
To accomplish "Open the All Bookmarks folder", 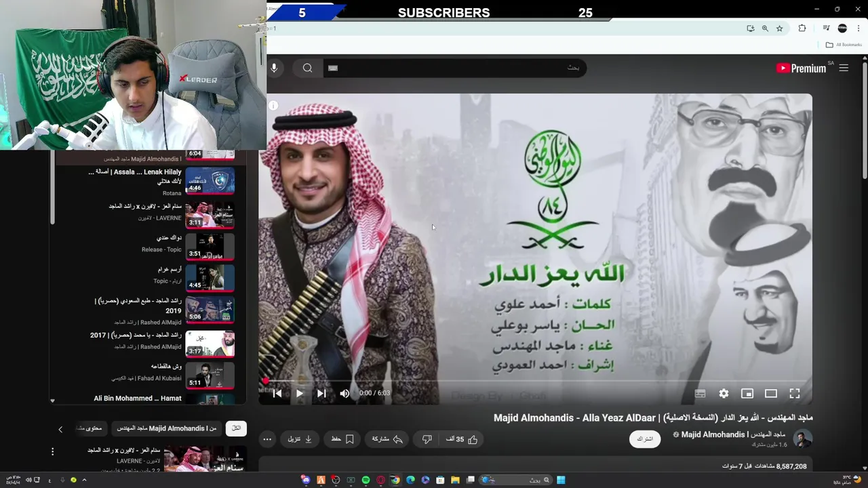I will (x=844, y=45).
